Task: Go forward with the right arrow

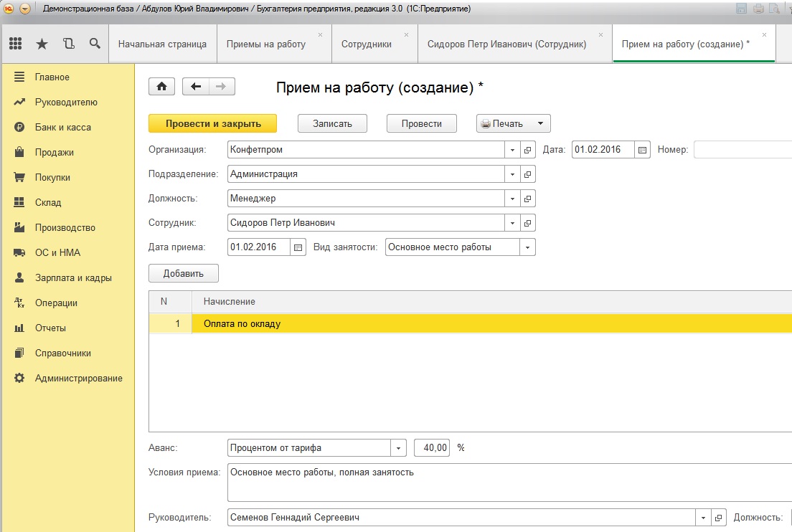Action: tap(221, 86)
